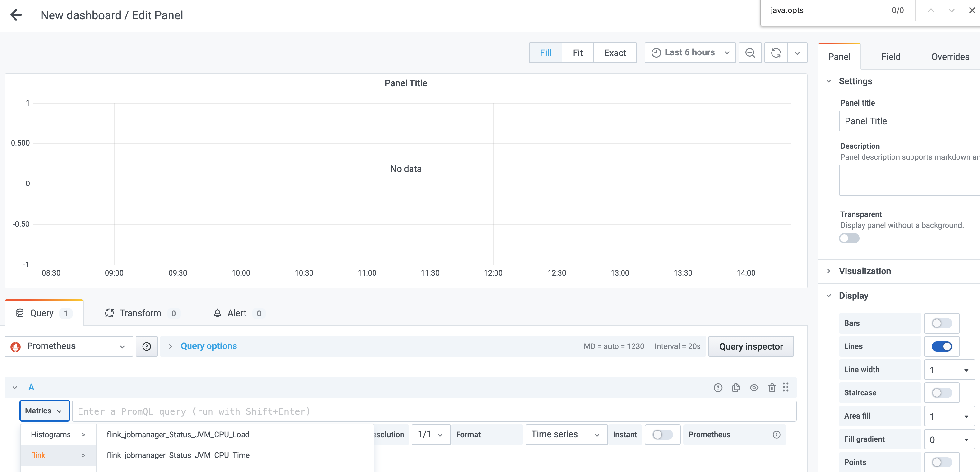Expand the Visualization section
This screenshot has width=980, height=472.
(864, 271)
